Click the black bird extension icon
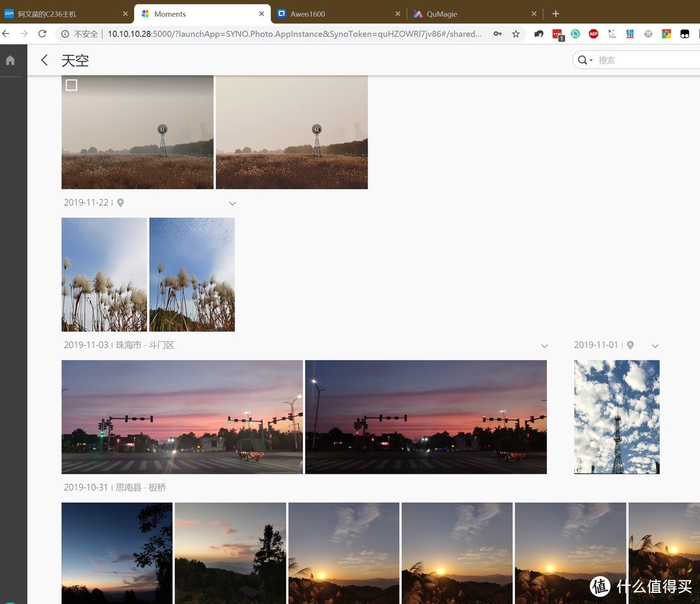700x604 pixels. click(x=539, y=34)
